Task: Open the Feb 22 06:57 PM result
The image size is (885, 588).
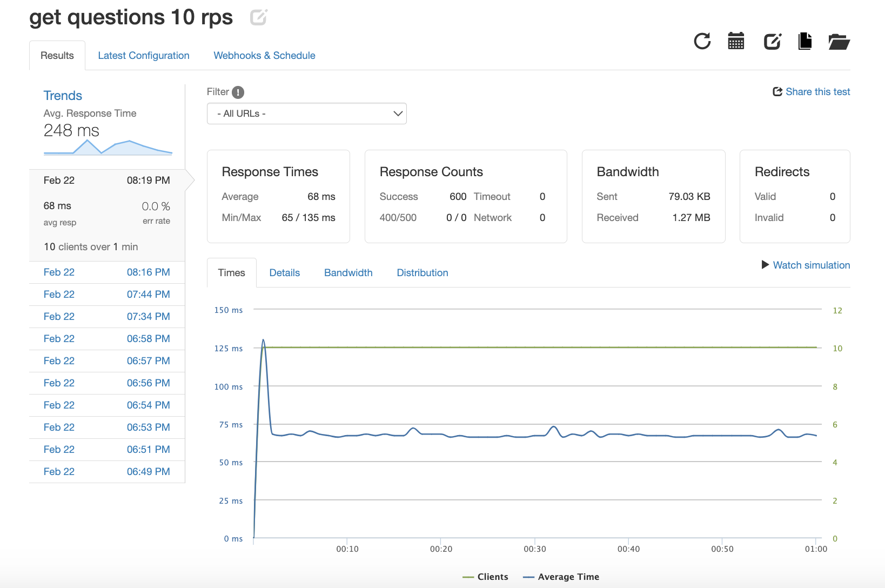Action: (107, 361)
